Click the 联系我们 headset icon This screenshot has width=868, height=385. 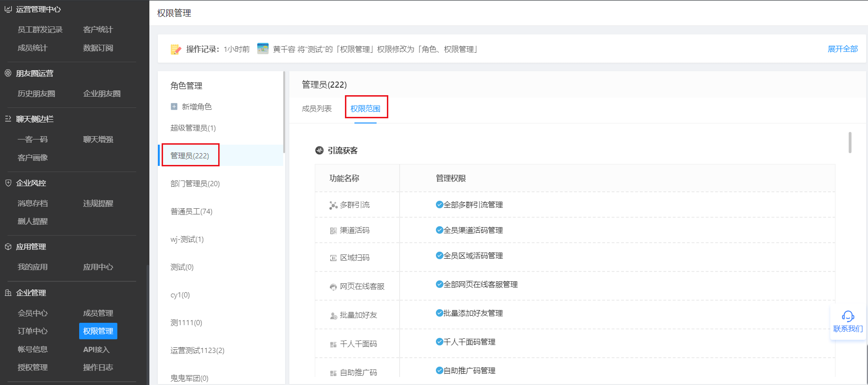click(x=848, y=316)
